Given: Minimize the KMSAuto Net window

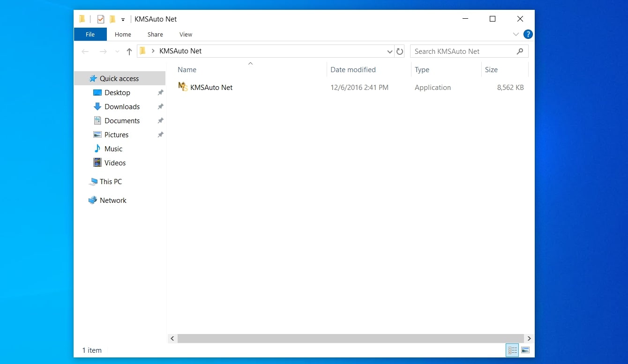Looking at the screenshot, I should click(x=465, y=19).
